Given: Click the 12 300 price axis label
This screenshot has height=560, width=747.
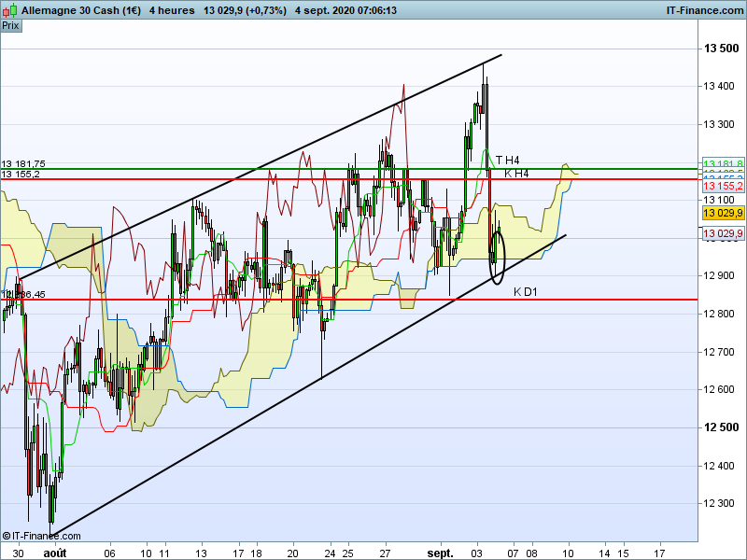Looking at the screenshot, I should 719,503.
